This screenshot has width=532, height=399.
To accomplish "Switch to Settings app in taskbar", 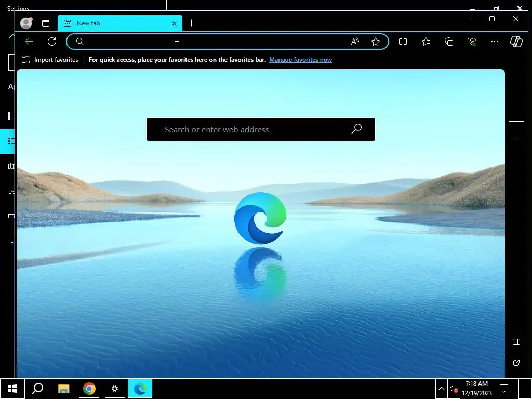I will [x=115, y=389].
